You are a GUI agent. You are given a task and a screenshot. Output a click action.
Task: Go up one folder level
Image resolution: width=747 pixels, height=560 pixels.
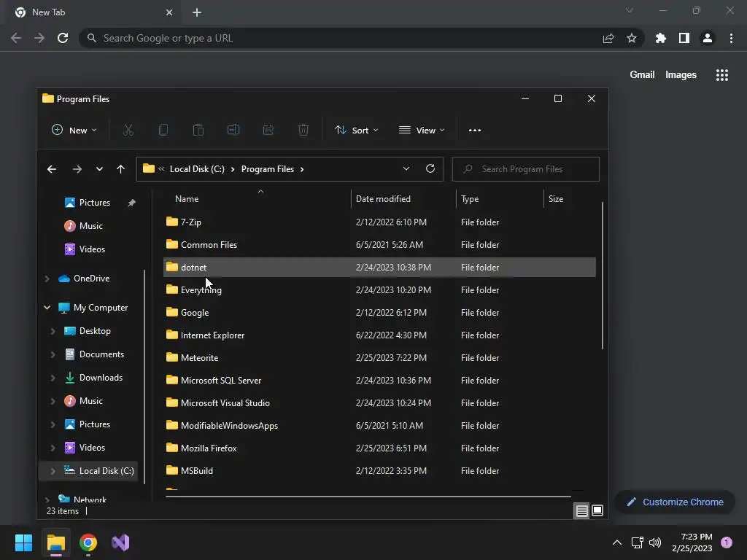[x=120, y=169]
